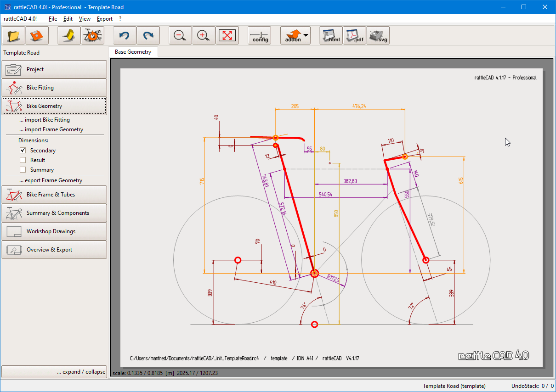
Task: Open the addon dropdown
Action: [295, 35]
